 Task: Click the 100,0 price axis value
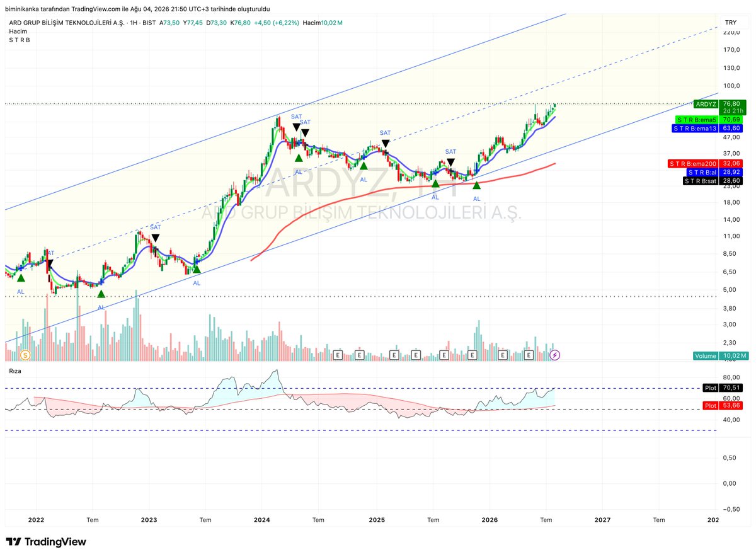(731, 86)
